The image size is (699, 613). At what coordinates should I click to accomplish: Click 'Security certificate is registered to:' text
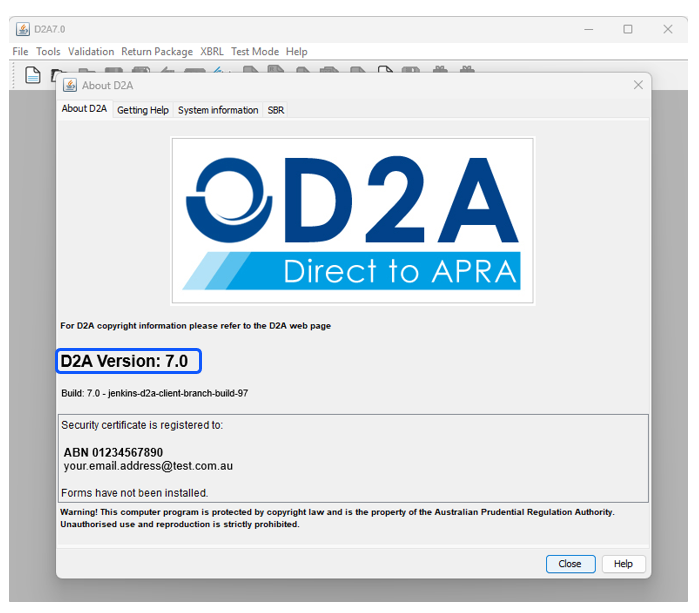point(142,425)
